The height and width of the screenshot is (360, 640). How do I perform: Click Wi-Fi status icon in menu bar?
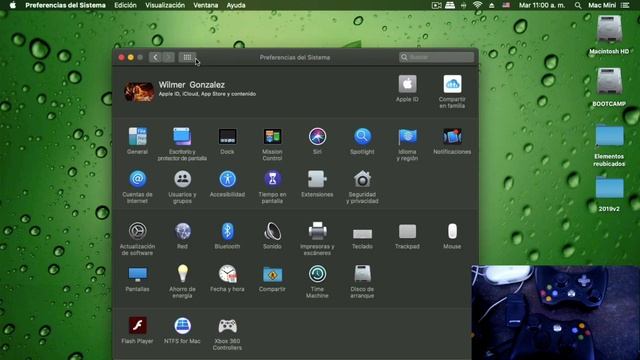click(477, 5)
